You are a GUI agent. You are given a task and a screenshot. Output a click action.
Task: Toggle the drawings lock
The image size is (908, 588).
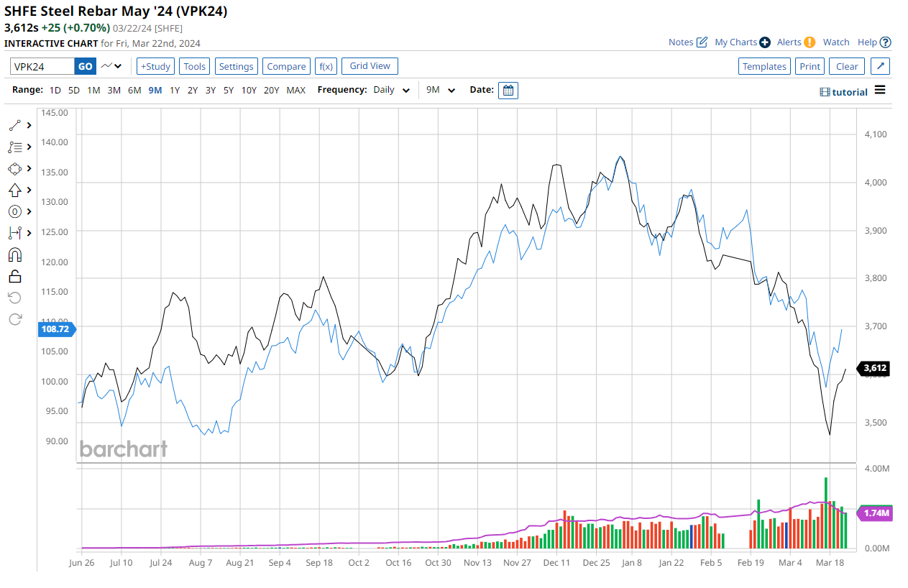point(15,276)
